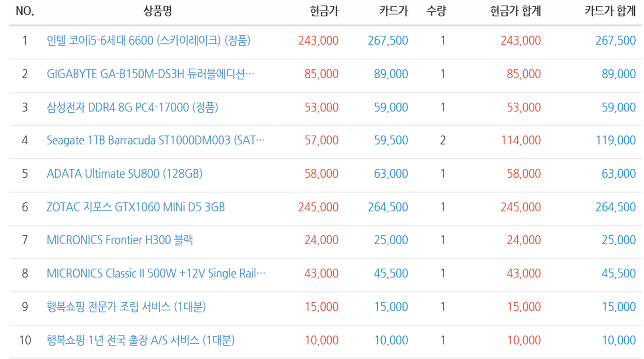This screenshot has width=644, height=359.
Task: Open the GIGABYTE GA-B150M-DS3H product link
Action: [151, 74]
